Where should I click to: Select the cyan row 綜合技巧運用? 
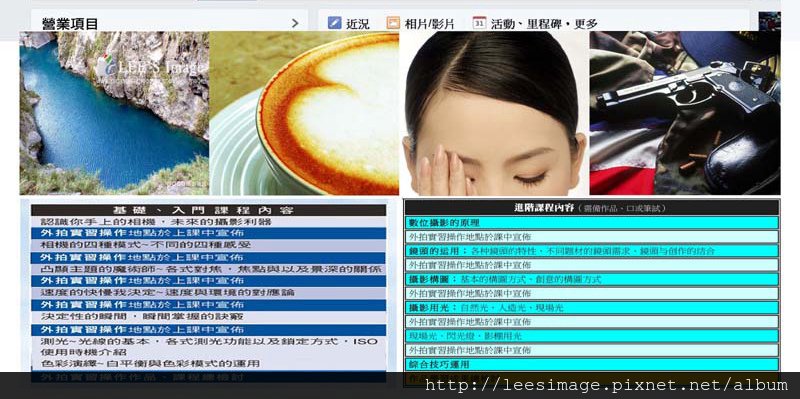tap(592, 365)
